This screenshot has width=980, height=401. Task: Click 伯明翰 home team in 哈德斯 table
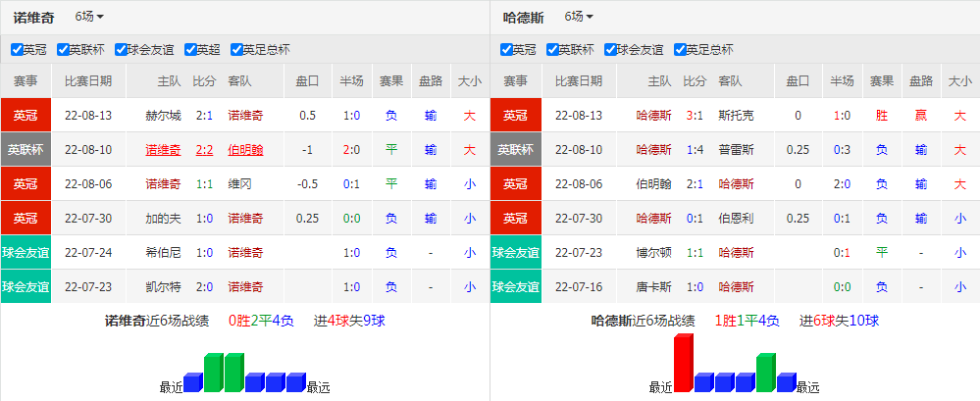click(653, 184)
